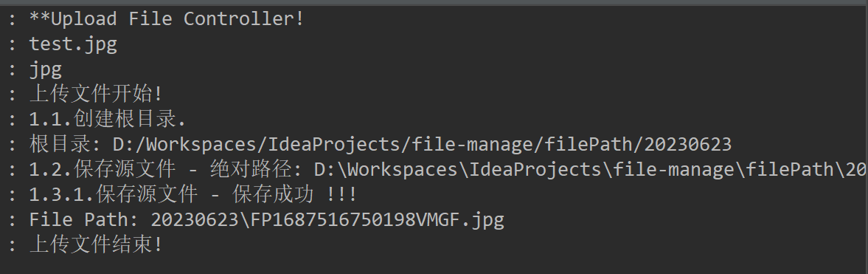
Task: Click the 1.3.1.保存源文件 step text
Action: pos(114,194)
